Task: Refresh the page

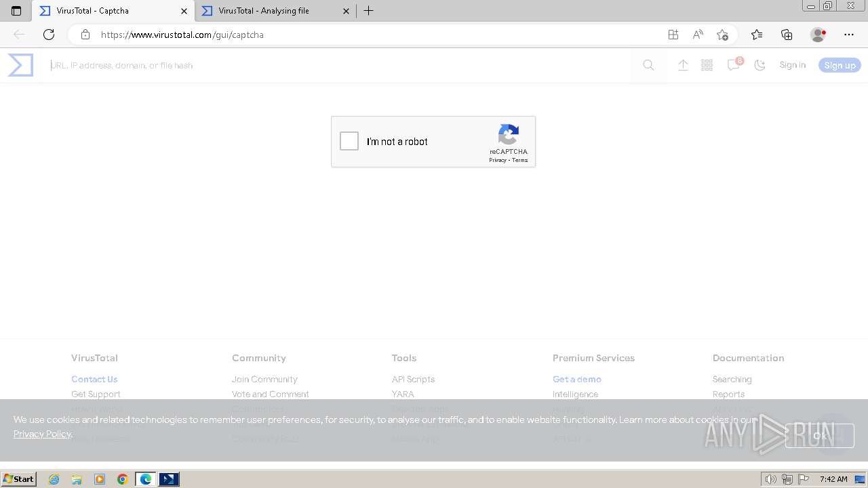Action: (49, 35)
